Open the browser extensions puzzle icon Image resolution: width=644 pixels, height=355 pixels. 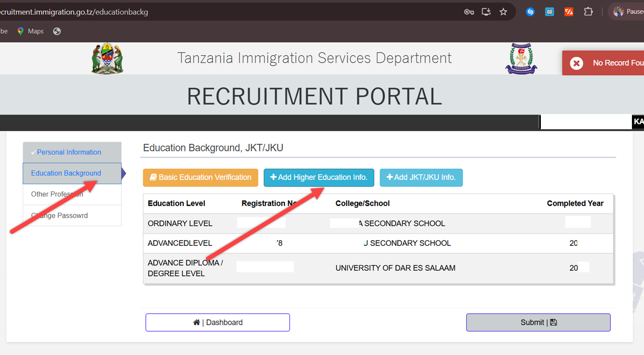[588, 11]
